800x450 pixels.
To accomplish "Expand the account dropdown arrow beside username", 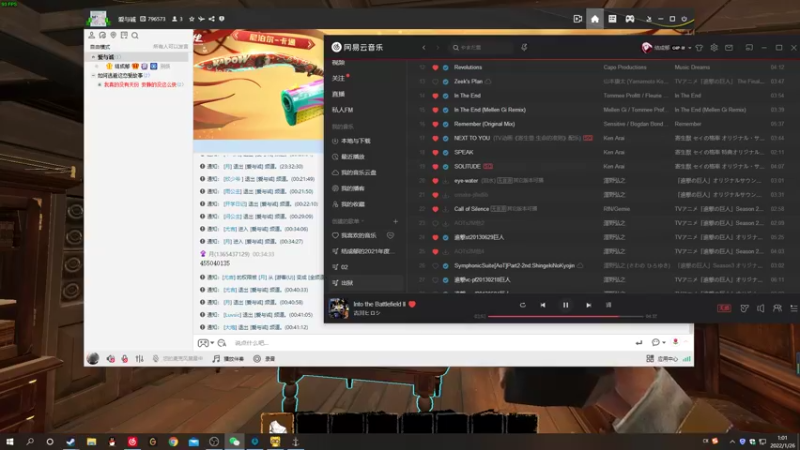I will pyautogui.click(x=689, y=48).
